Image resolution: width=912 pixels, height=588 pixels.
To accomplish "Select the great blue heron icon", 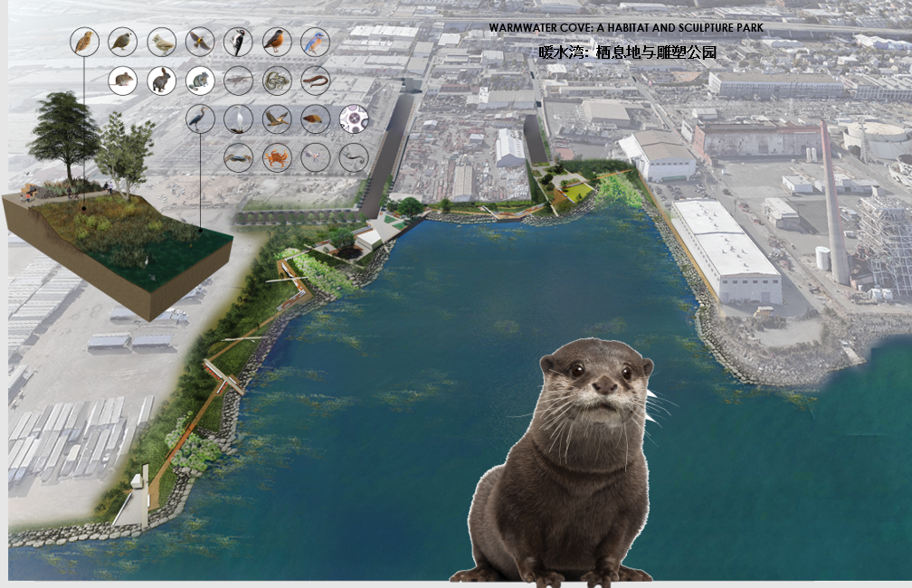I will [199, 119].
